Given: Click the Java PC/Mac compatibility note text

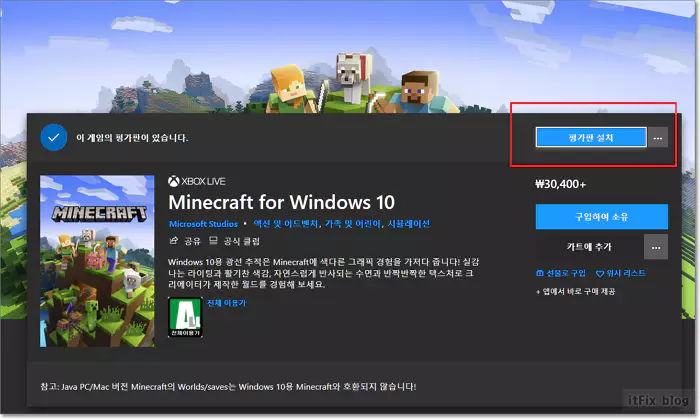Looking at the screenshot, I should point(228,386).
